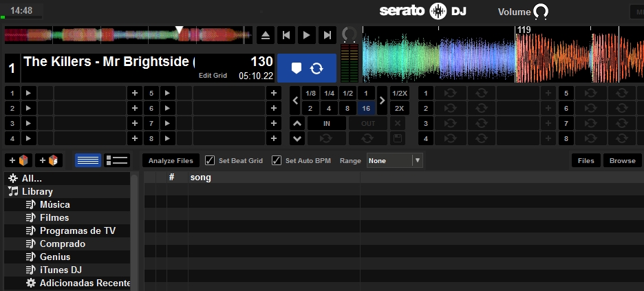Set auto loop to 1/4 beat

(330, 93)
